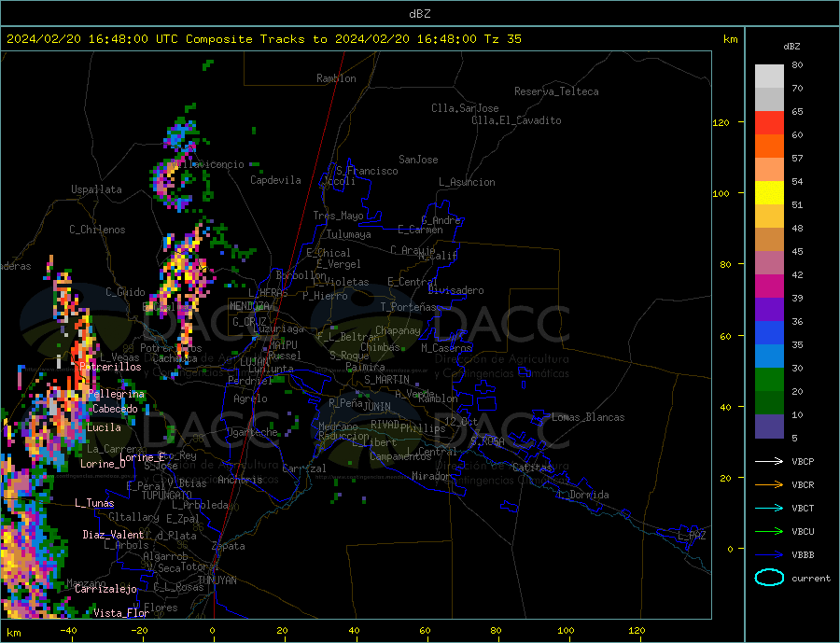840x643 pixels.
Task: Click the 'VBCR' legend label
Action: tap(803, 485)
